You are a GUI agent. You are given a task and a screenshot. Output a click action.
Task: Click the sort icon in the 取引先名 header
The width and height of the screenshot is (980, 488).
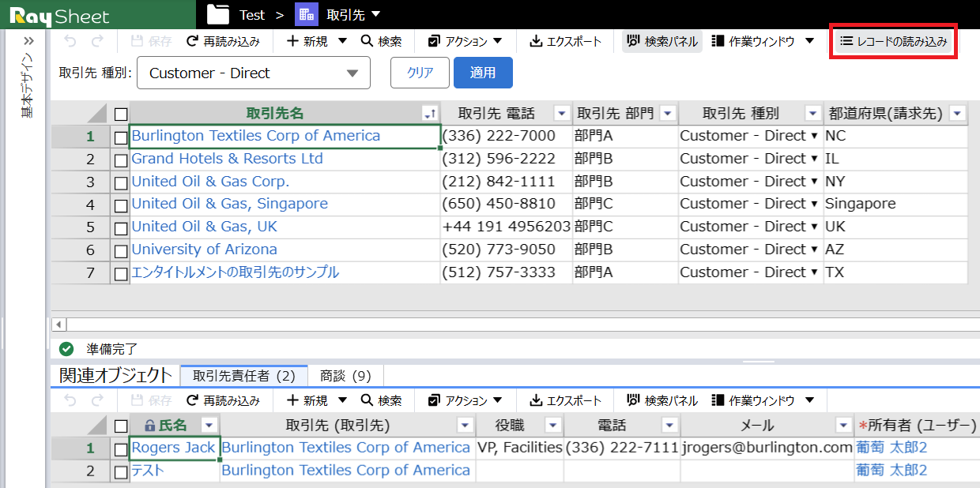(x=430, y=114)
